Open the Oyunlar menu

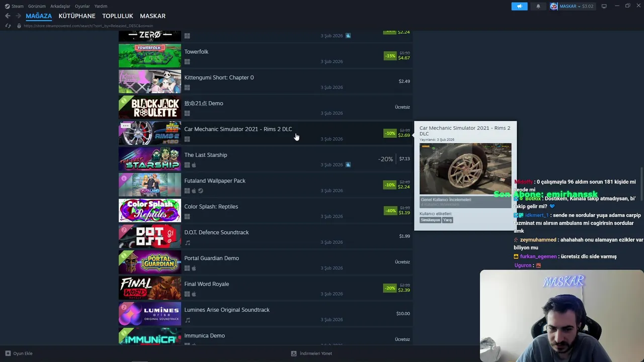(82, 6)
